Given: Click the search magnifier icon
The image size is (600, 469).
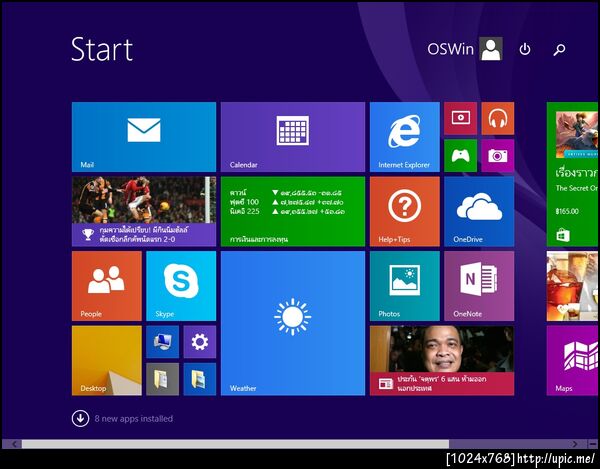Looking at the screenshot, I should [x=559, y=49].
